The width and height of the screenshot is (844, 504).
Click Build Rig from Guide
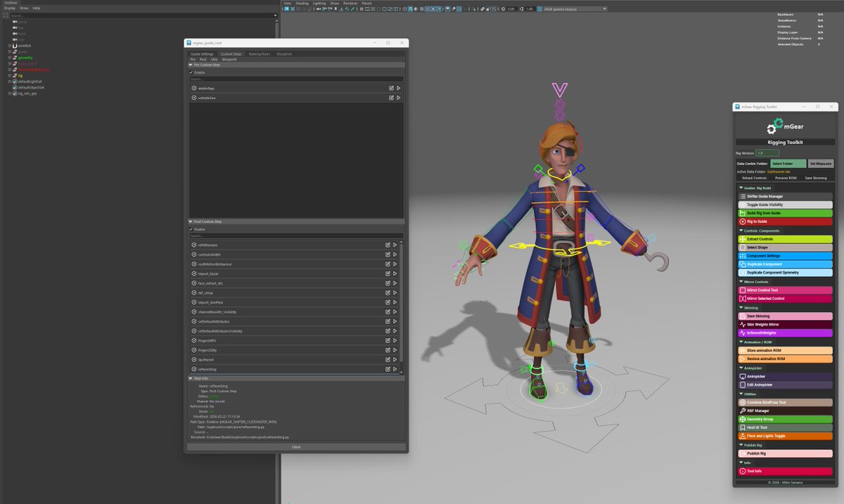(x=785, y=213)
